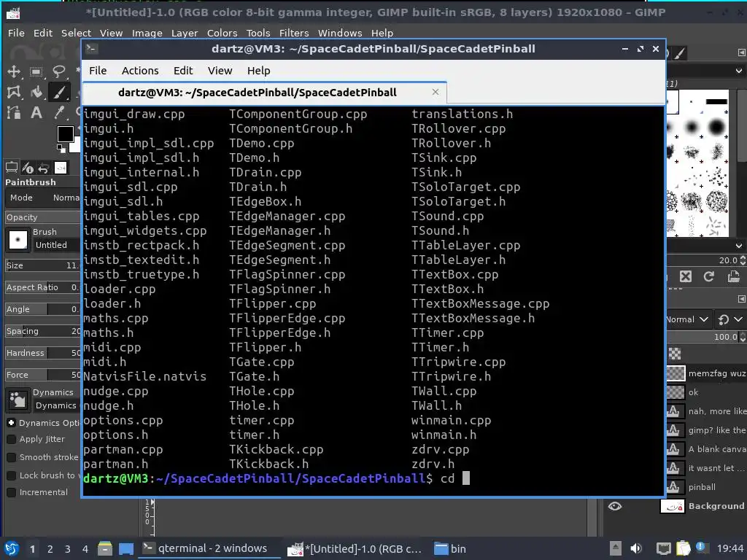Select the solid black bar brush
This screenshot has height=560, width=747.
point(716,101)
